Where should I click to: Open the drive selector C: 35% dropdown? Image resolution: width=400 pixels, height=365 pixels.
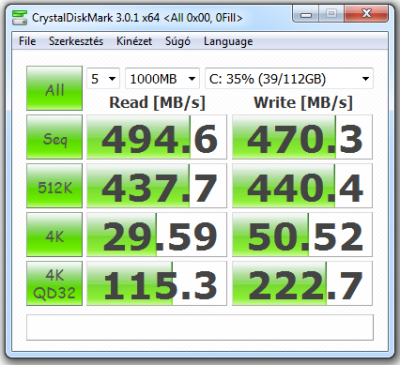pyautogui.click(x=289, y=79)
